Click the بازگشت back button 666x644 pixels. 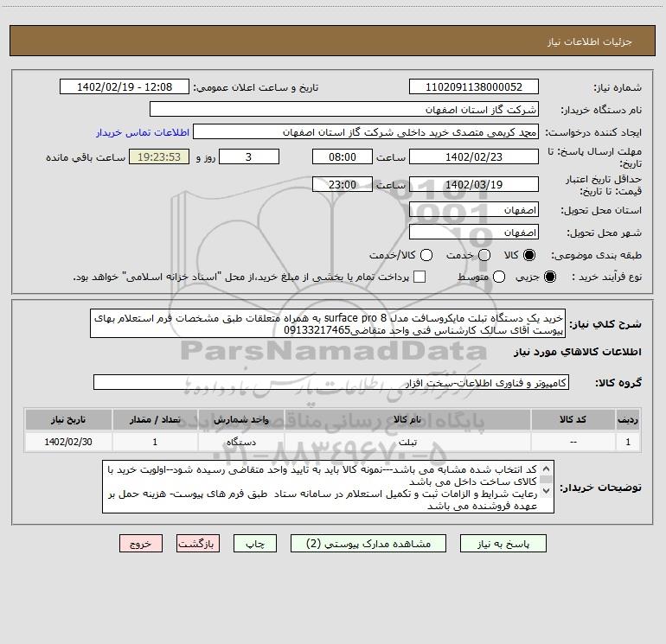pos(198,544)
